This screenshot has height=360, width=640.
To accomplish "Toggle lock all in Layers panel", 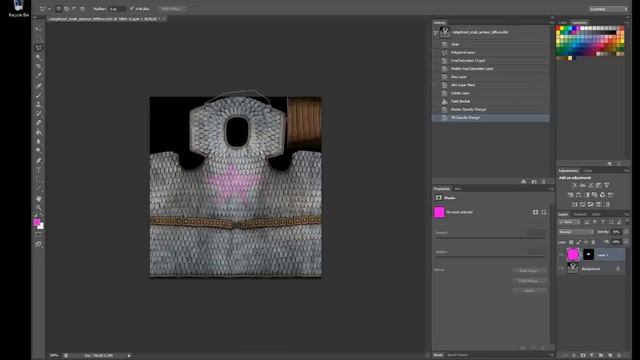I will click(593, 242).
